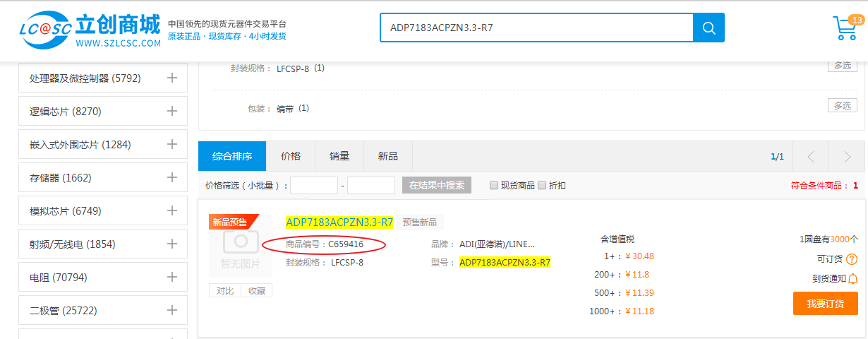Click 嵌入式外围芯片 (1284) category text

[x=80, y=145]
